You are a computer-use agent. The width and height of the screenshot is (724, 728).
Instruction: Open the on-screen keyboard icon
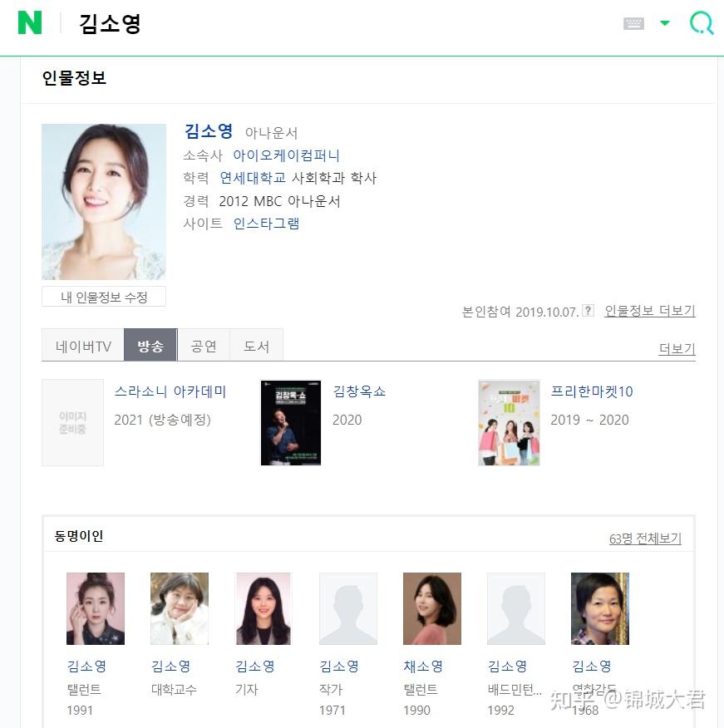tap(633, 23)
